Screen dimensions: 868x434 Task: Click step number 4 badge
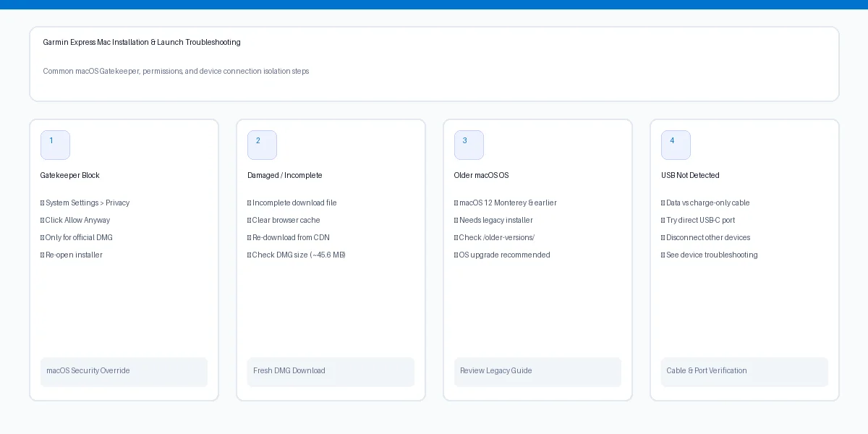[676, 145]
